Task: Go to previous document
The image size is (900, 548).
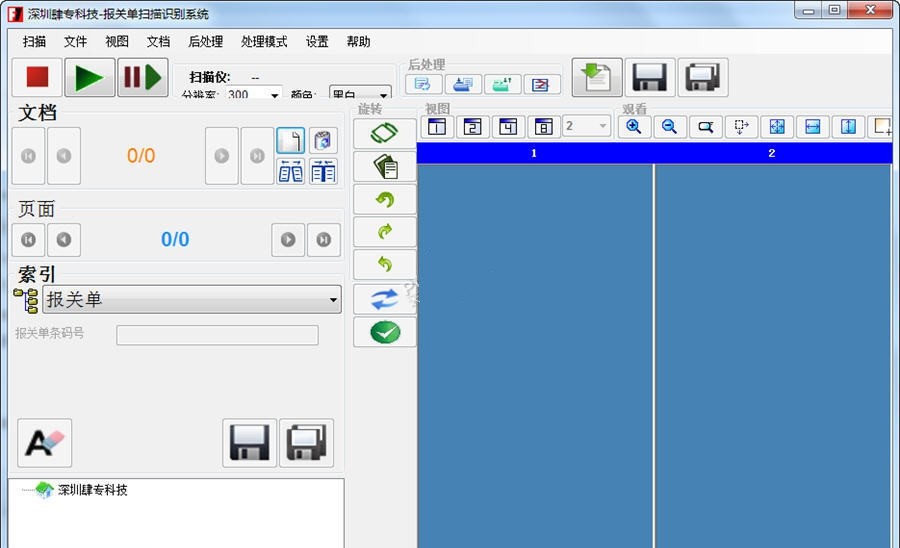Action: [64, 156]
